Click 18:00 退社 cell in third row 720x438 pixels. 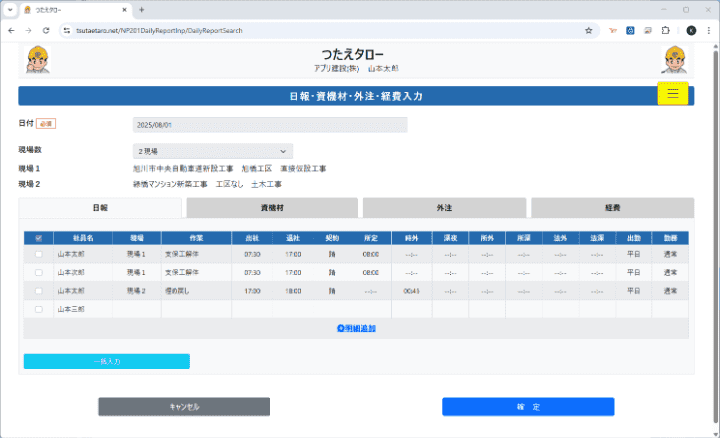coord(293,291)
